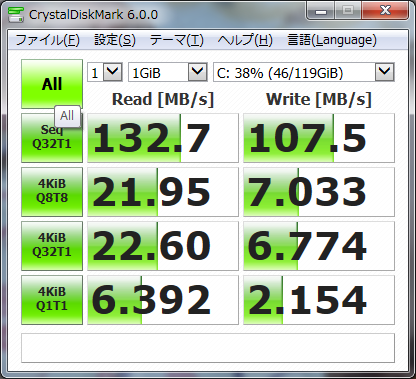Viewport: 416px width, 379px height.
Task: Run the 4KiB Q1T1 test
Action: pyautogui.click(x=52, y=300)
